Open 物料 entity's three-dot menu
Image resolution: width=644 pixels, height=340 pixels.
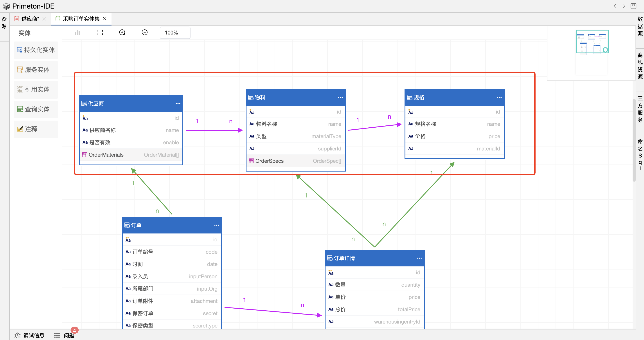pyautogui.click(x=340, y=97)
